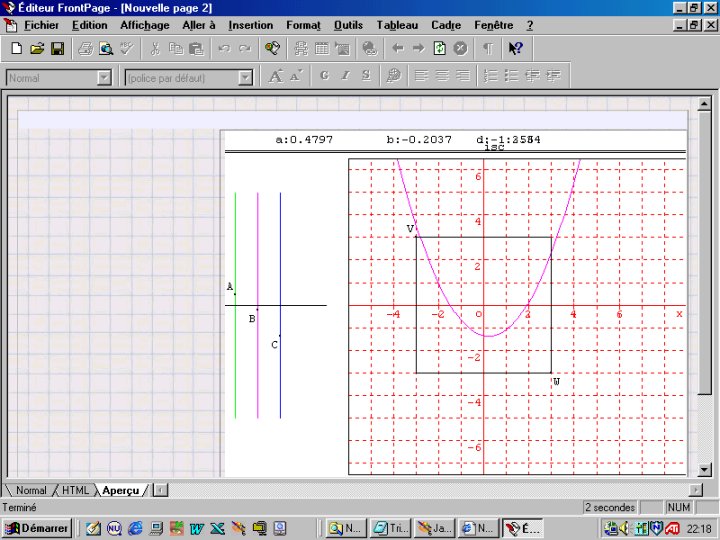Run the spelling check icon
The height and width of the screenshot is (540, 720).
127,48
